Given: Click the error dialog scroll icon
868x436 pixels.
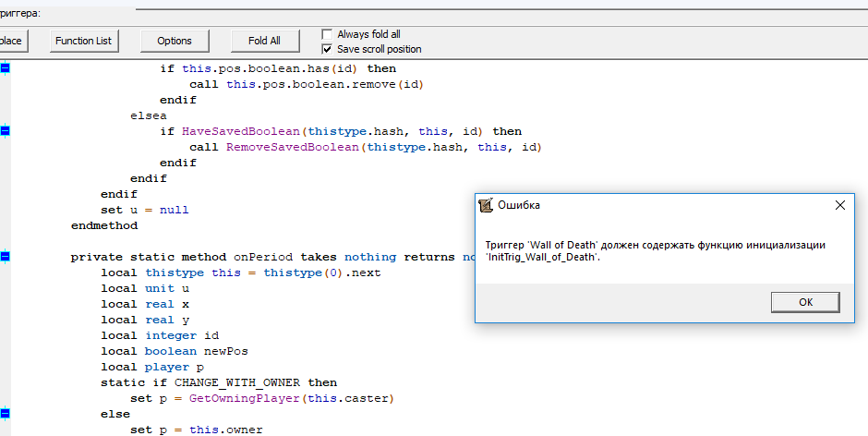Looking at the screenshot, I should 487,205.
